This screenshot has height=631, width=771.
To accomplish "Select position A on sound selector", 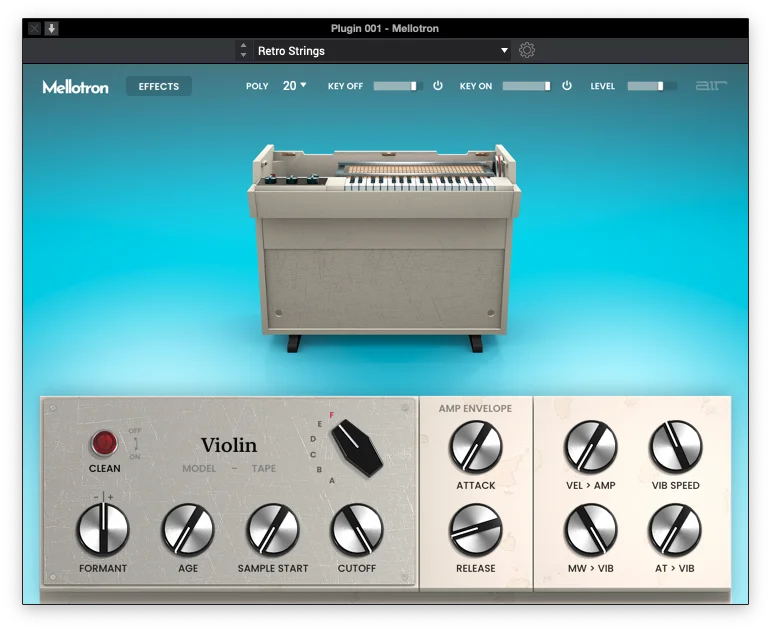I will pos(332,481).
